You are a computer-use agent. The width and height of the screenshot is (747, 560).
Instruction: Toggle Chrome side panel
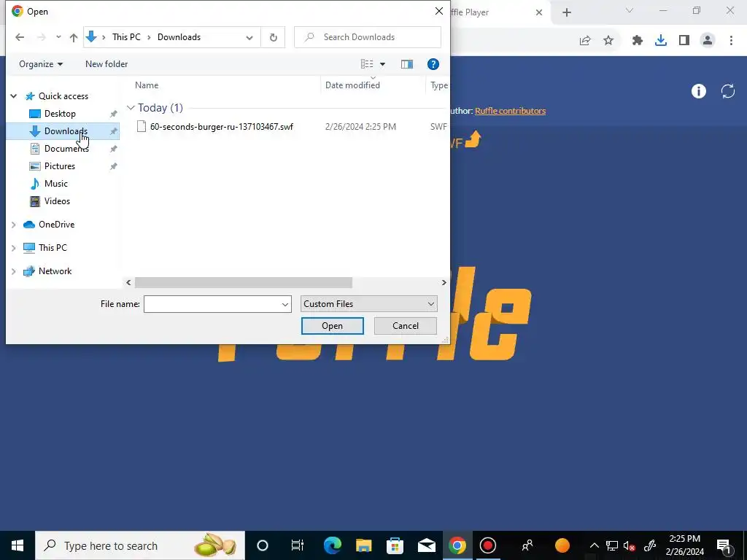tap(684, 41)
